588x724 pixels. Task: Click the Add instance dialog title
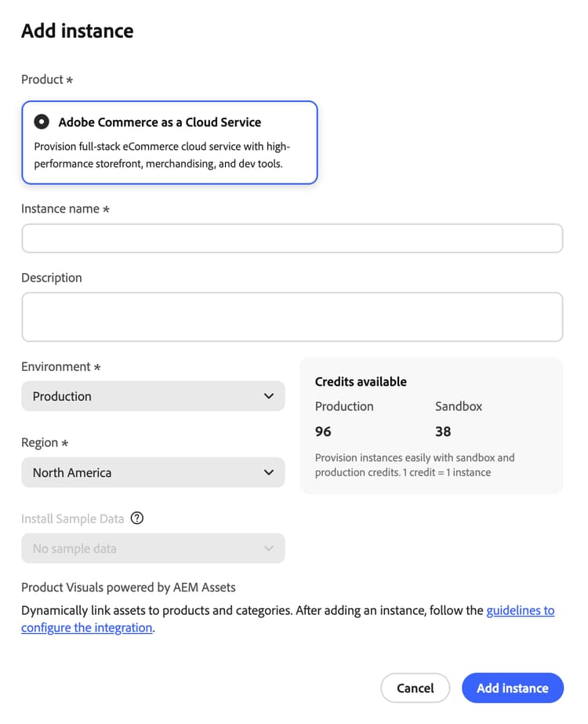[x=77, y=31]
